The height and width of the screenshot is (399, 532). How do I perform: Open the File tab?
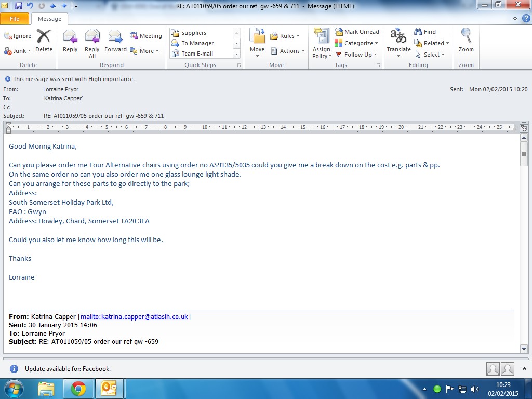coord(15,19)
